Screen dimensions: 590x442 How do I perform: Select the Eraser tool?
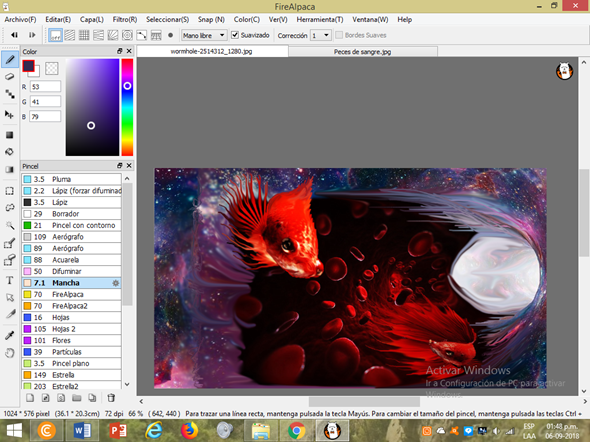point(10,77)
